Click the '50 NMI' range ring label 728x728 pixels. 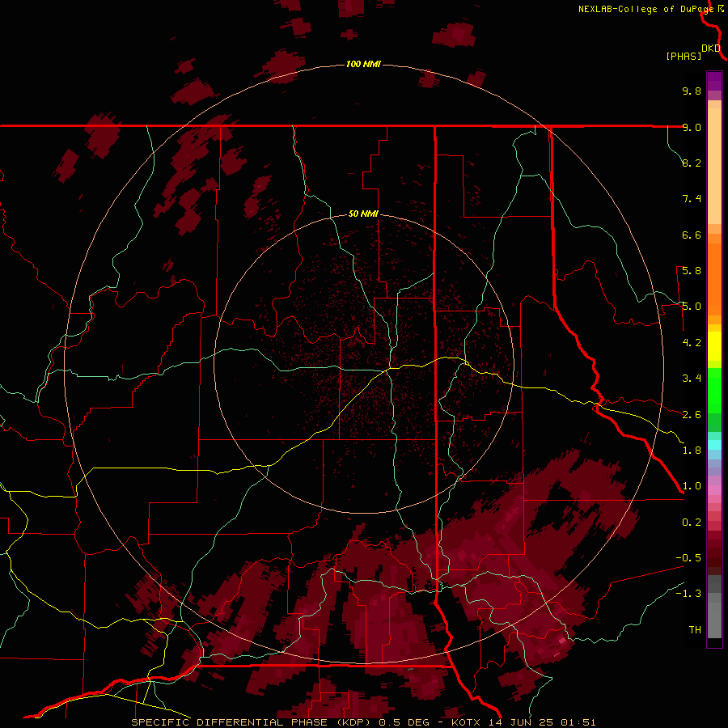pos(363,214)
